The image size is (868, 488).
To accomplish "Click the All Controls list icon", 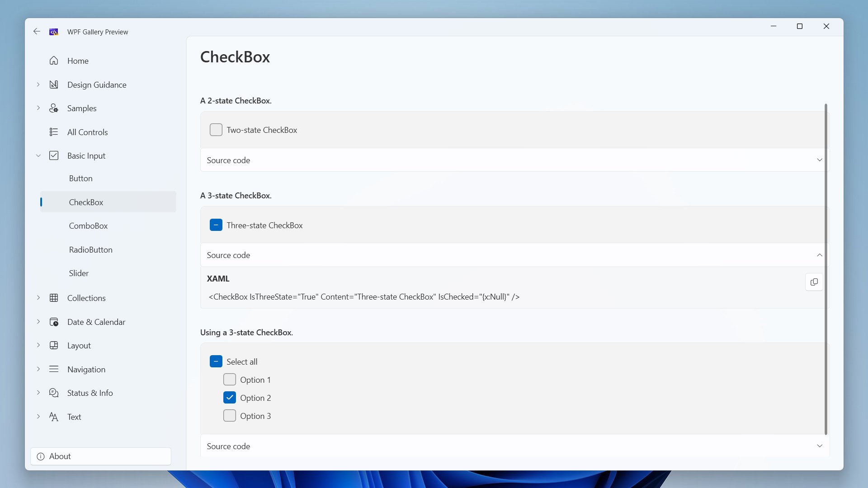I will coord(54,132).
